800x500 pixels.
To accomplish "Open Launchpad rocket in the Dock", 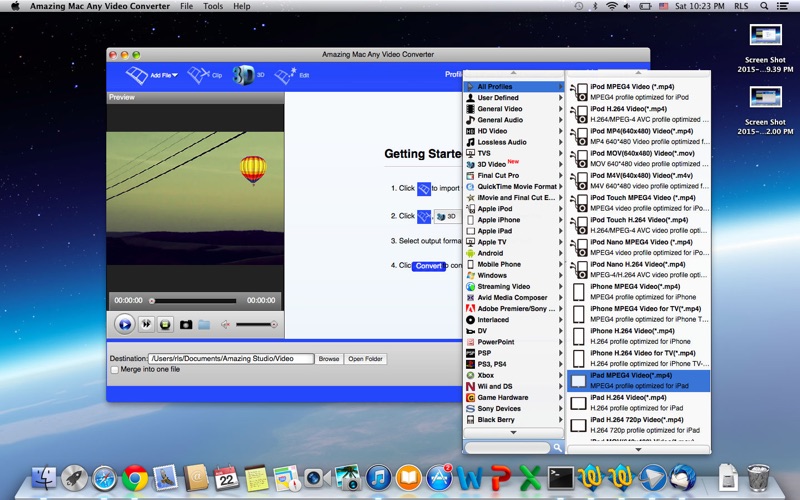I will pos(74,479).
